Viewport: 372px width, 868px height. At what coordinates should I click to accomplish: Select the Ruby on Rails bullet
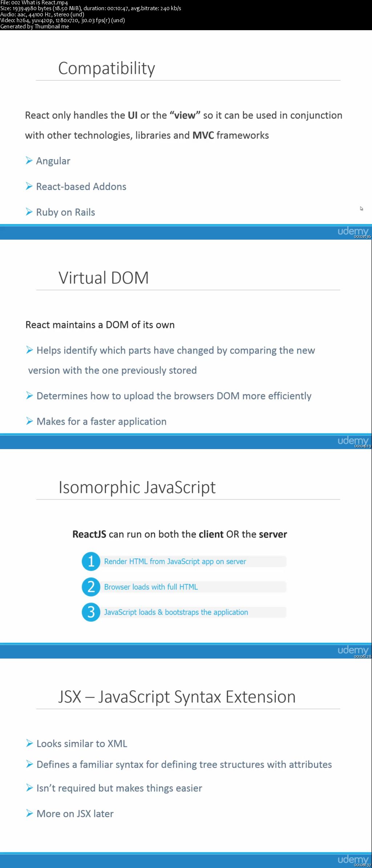pos(65,212)
